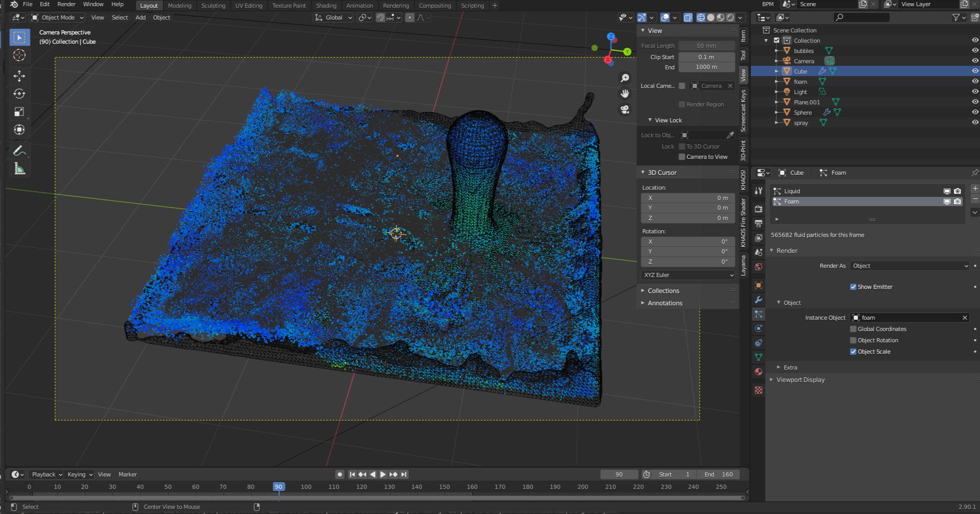Screen dimensions: 980x514
Task: Open the Render As dropdown
Action: [910, 266]
